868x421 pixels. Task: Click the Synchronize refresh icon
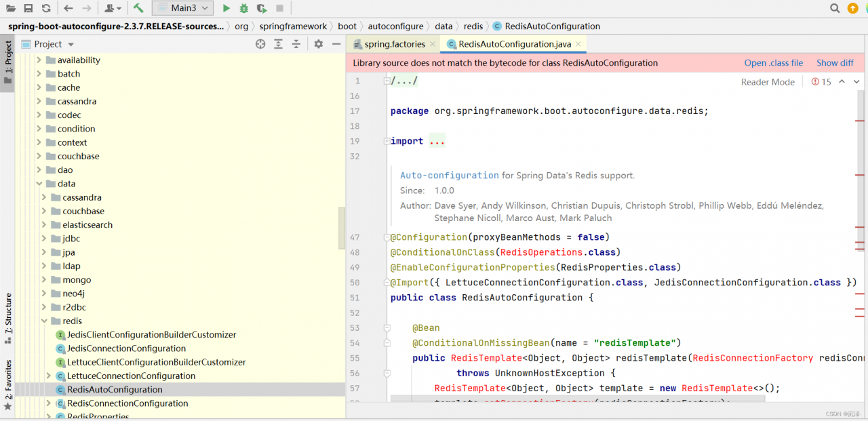[45, 8]
